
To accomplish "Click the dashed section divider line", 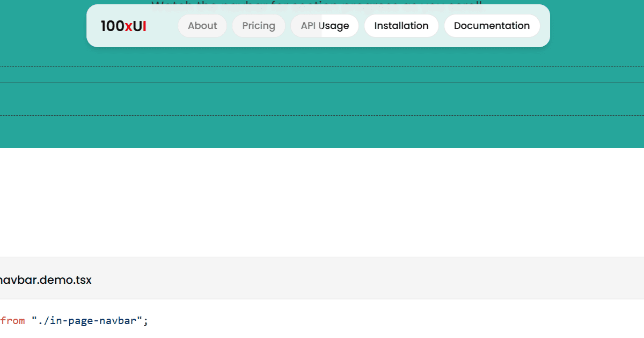I will click(x=322, y=65).
